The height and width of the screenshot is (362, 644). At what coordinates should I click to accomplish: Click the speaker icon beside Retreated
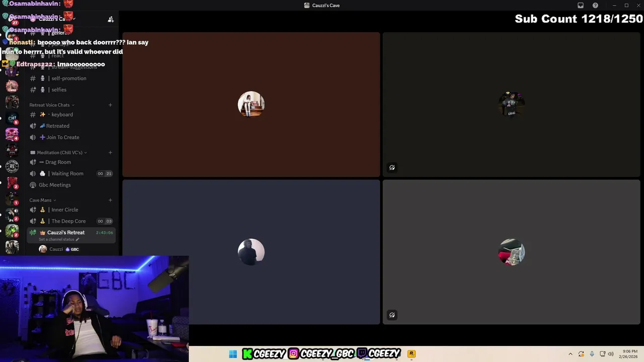click(33, 126)
